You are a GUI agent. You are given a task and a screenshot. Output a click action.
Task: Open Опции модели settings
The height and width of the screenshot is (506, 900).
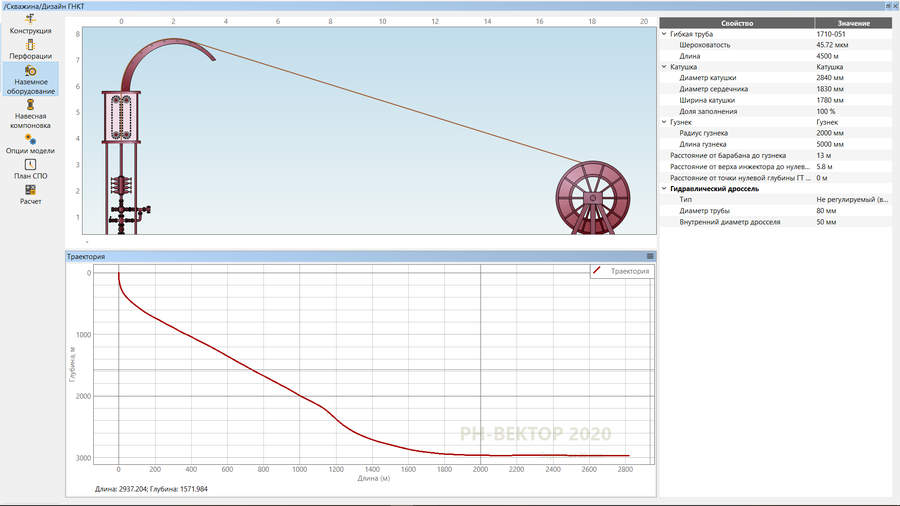(30, 145)
